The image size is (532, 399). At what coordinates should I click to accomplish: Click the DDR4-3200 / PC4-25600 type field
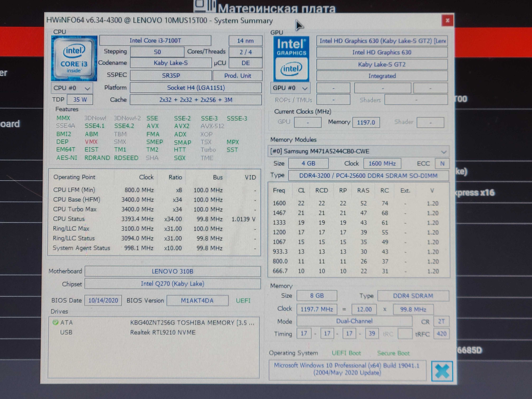coord(368,176)
